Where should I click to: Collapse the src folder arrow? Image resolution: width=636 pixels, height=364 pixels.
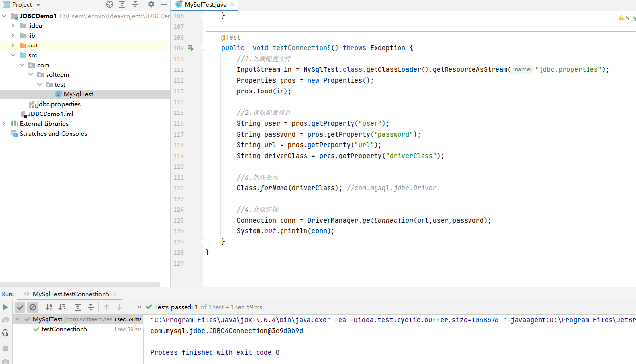13,55
